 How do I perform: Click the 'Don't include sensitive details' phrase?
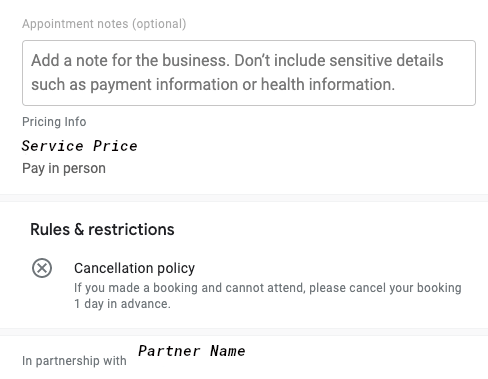tap(339, 61)
